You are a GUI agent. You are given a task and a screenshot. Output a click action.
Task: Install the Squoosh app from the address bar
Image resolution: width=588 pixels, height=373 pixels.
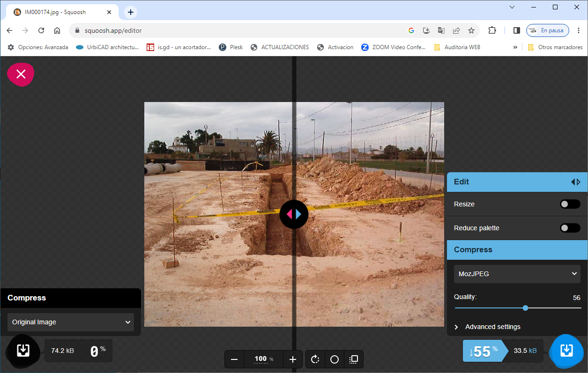[x=426, y=30]
